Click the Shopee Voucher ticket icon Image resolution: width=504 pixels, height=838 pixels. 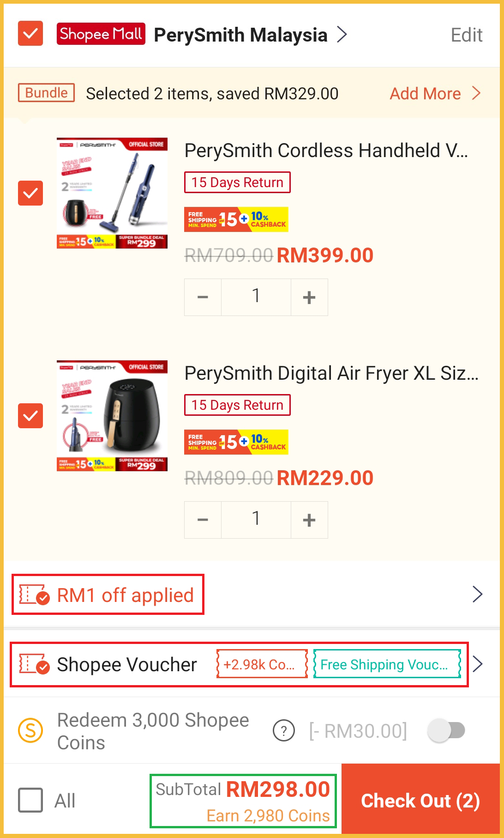[x=34, y=664]
